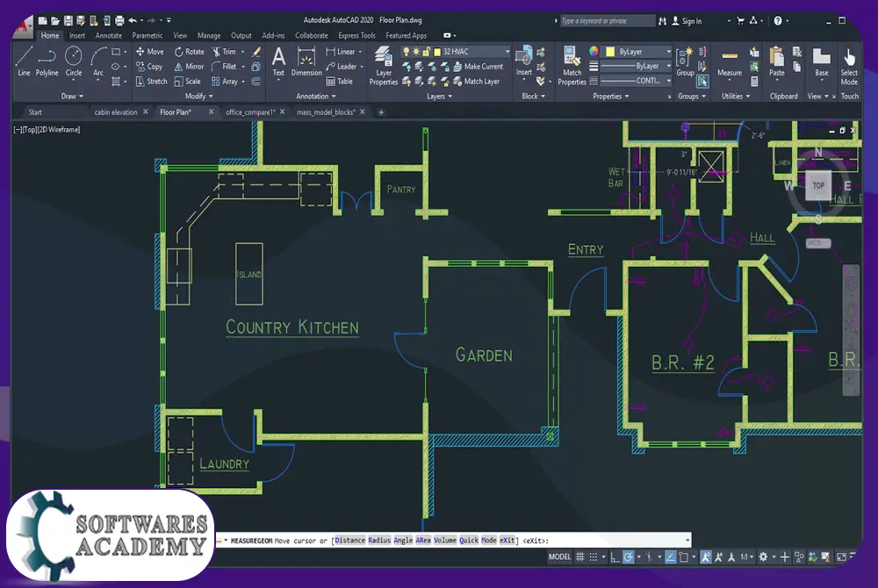Switch to the office_compare1 drawing tab

[x=250, y=111]
